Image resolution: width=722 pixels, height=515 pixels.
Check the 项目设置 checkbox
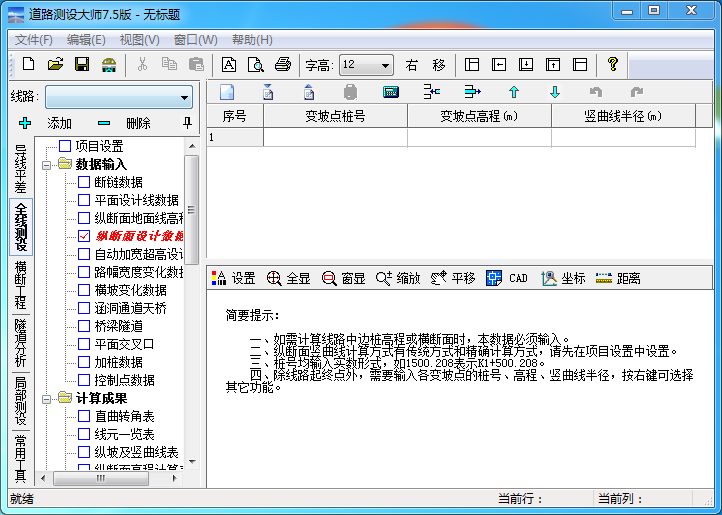(66, 146)
